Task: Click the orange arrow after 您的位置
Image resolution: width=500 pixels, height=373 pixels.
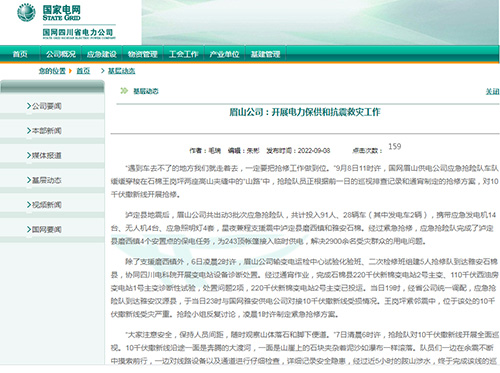Action: [70, 71]
